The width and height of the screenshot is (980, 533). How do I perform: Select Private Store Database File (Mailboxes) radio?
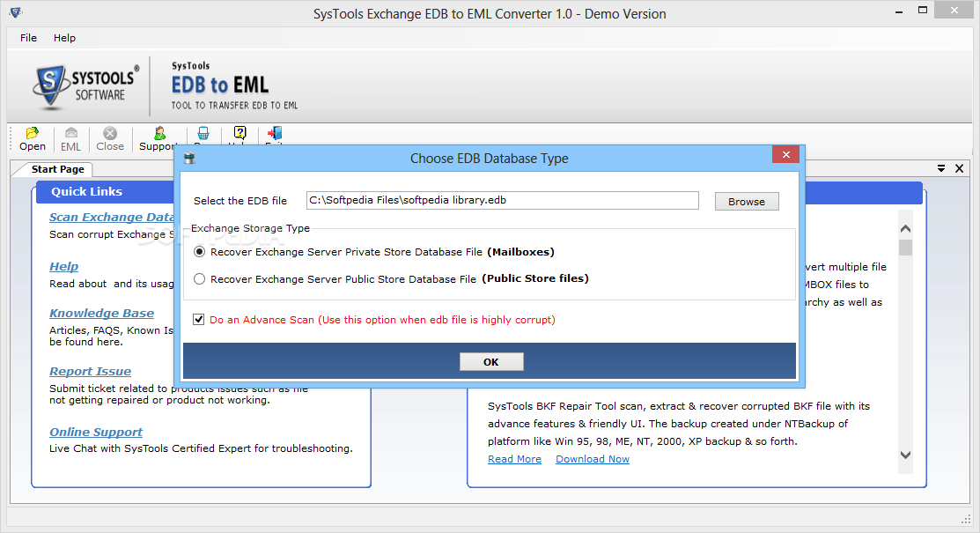[199, 251]
